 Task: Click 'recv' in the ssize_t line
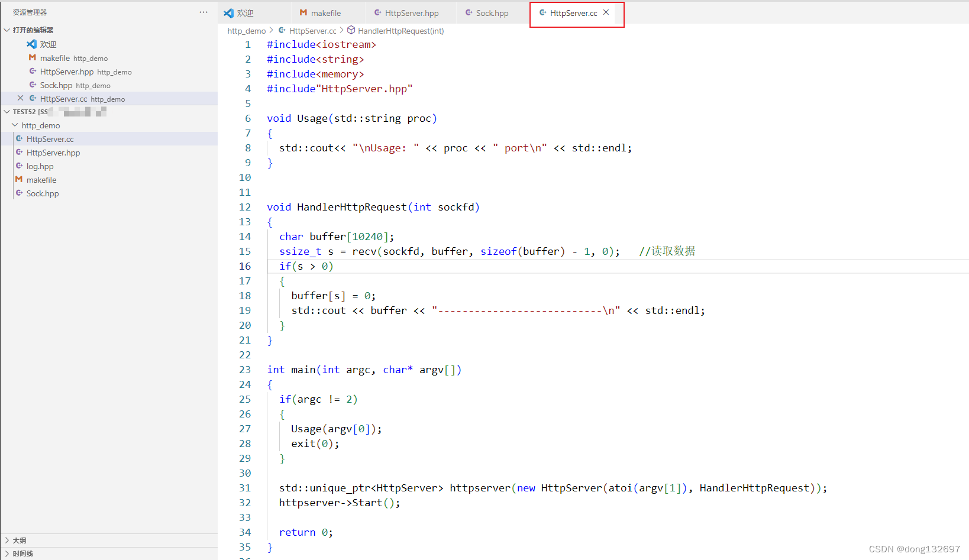tap(364, 251)
